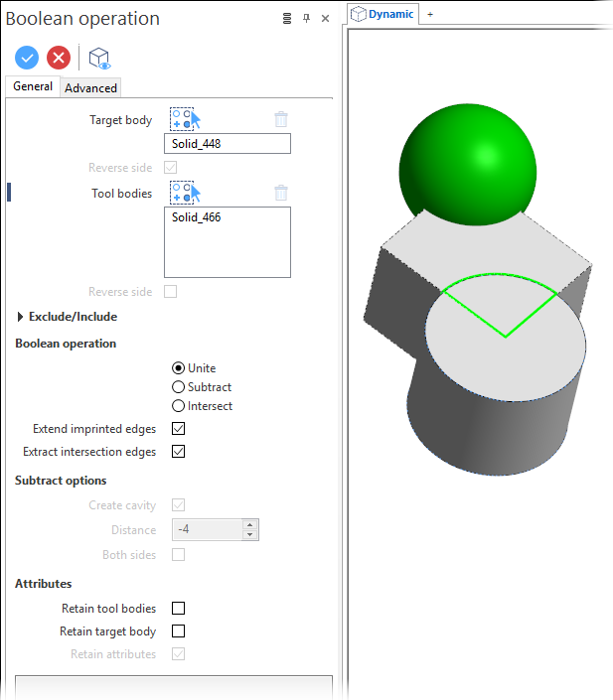Pin the Boolean operation panel
Viewport: 613px width, 700px height.
306,18
